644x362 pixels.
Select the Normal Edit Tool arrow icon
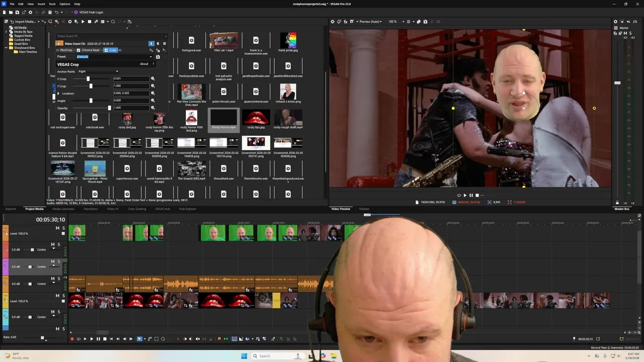point(139,339)
